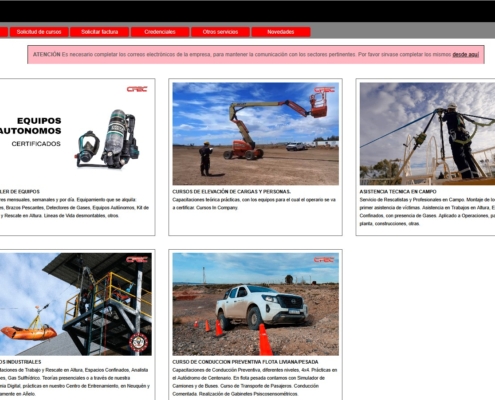Click the partially visible red menu button at left
The image size is (495, 400).
[4, 32]
